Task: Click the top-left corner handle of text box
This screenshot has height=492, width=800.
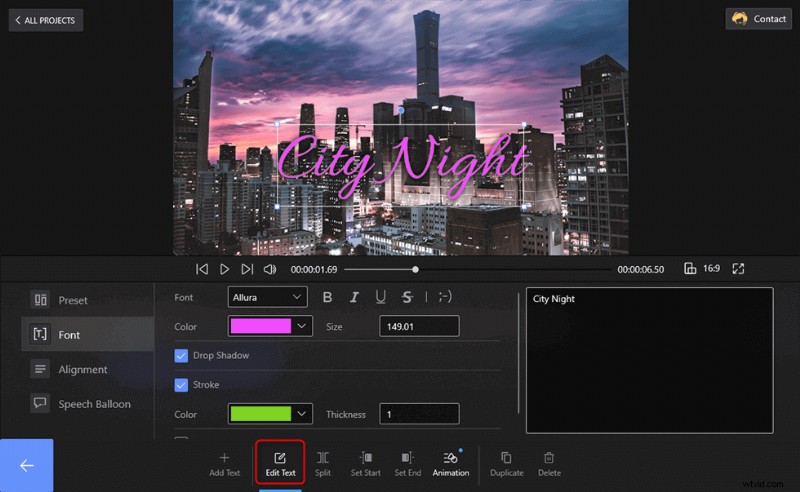Action: [x=277, y=124]
